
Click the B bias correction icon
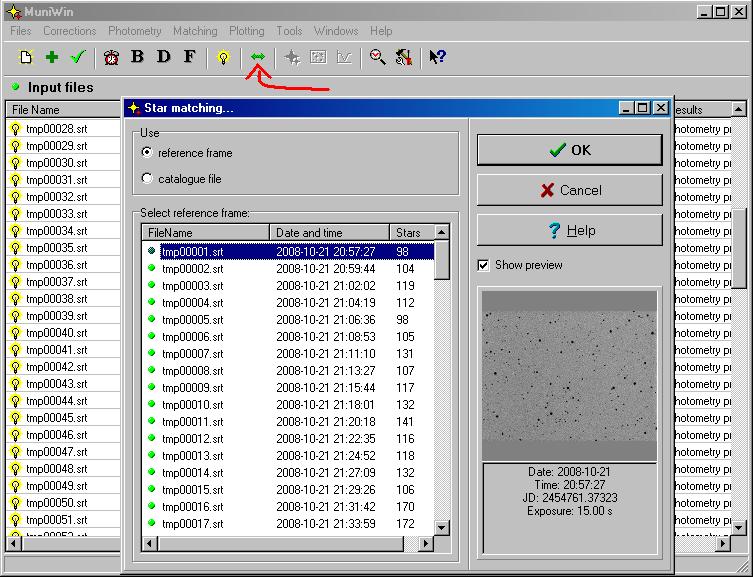point(138,57)
